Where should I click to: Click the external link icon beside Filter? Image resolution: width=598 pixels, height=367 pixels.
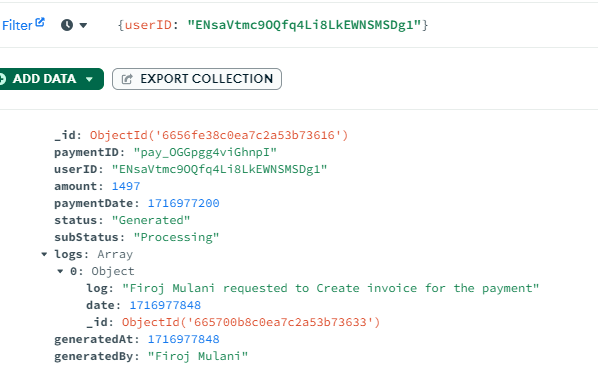pyautogui.click(x=40, y=23)
